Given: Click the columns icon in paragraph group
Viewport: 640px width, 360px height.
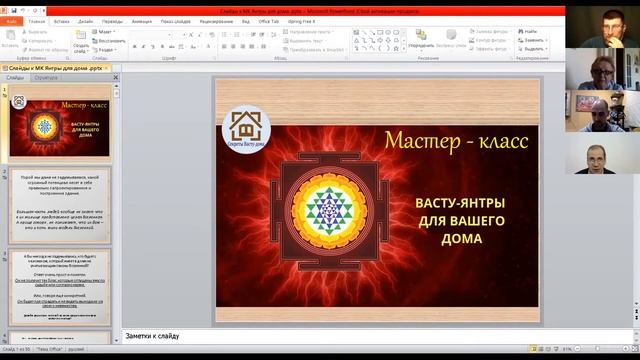Looking at the screenshot, I should (x=264, y=47).
